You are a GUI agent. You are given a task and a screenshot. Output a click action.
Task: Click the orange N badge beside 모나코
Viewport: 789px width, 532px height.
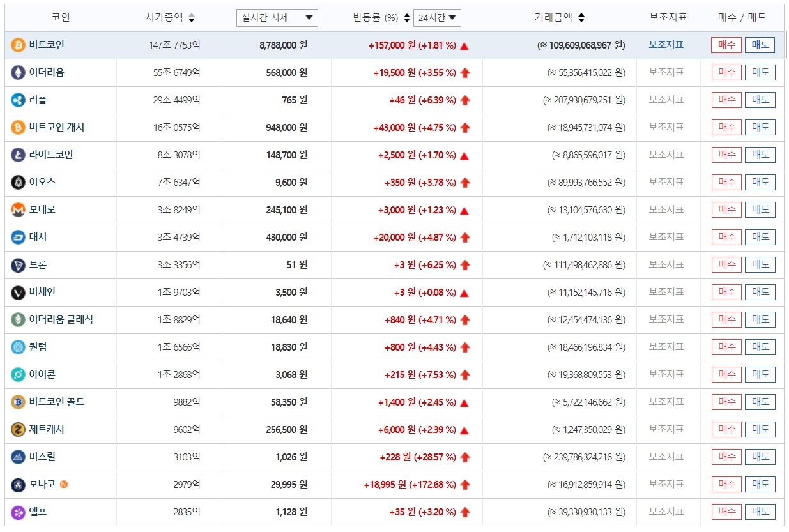pos(63,484)
